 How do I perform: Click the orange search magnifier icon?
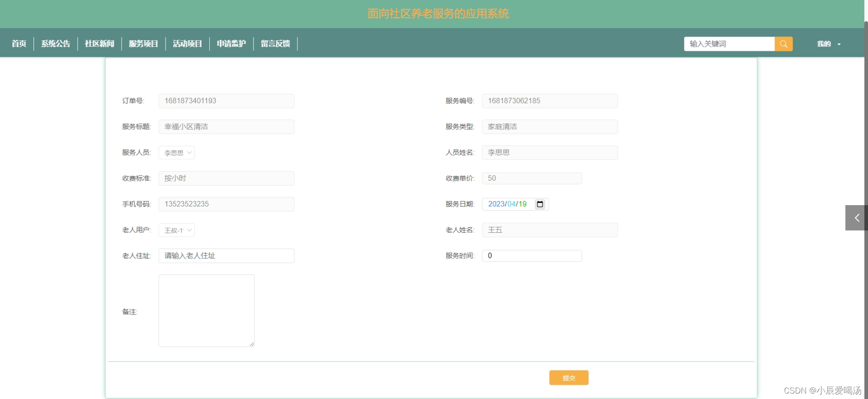783,44
